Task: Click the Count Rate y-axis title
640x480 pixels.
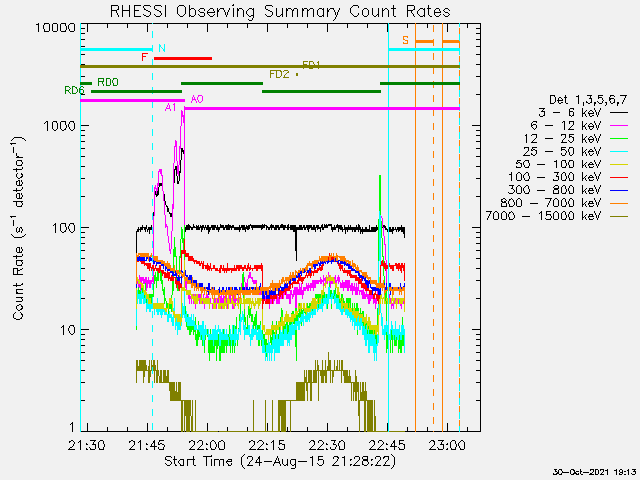Action: [18, 228]
